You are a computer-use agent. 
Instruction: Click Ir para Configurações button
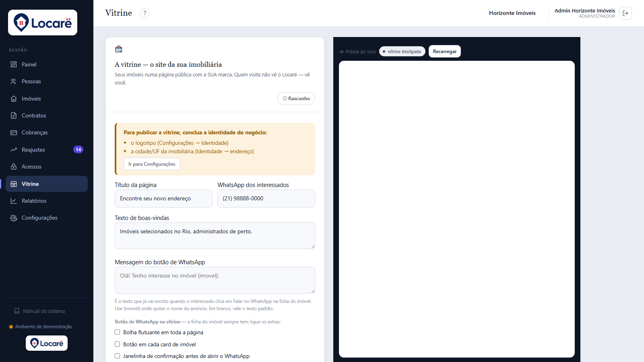click(152, 164)
